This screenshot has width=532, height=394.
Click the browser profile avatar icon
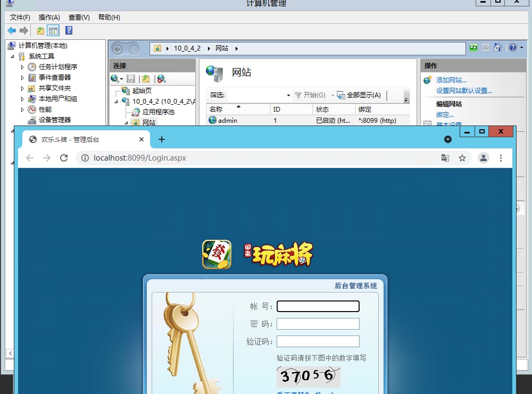pos(483,158)
